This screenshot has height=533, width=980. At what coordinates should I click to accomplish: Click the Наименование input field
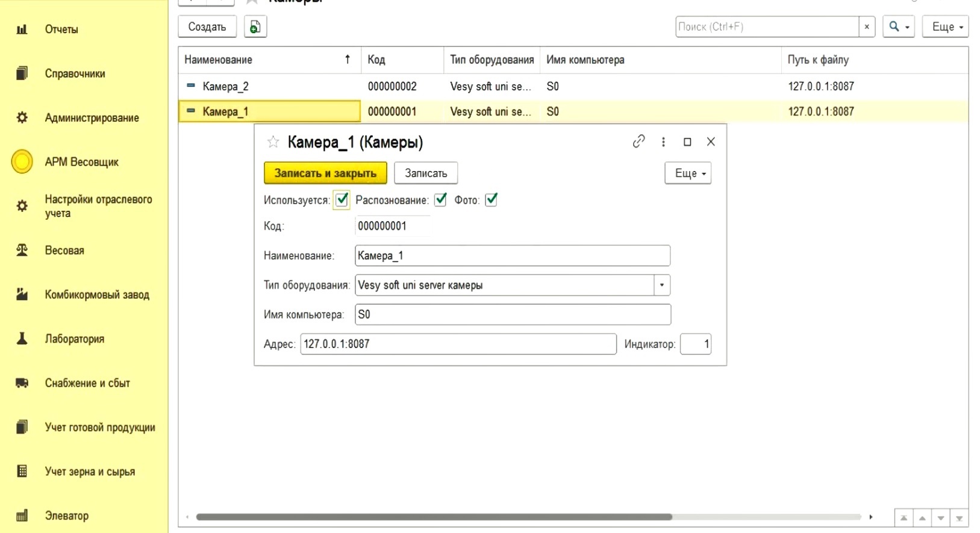coord(513,255)
